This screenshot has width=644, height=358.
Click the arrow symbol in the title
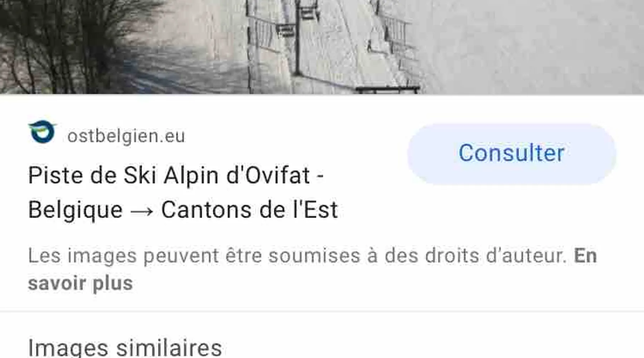tap(142, 211)
